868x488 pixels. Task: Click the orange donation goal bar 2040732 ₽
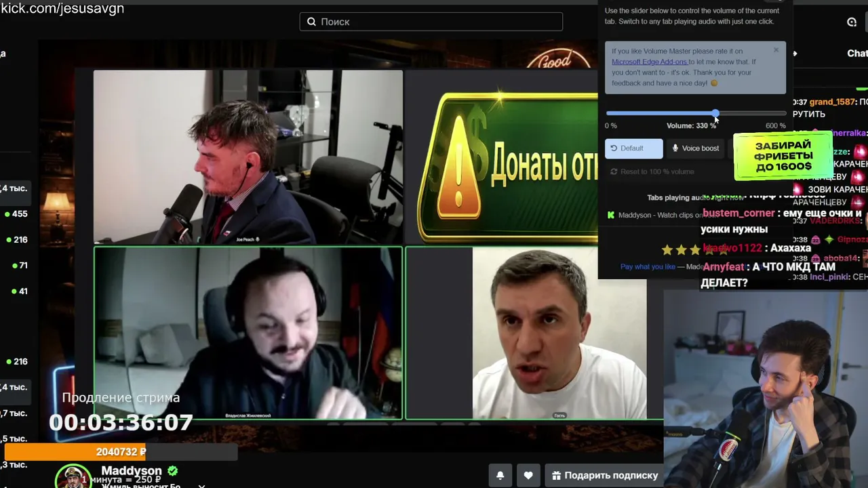tap(121, 452)
